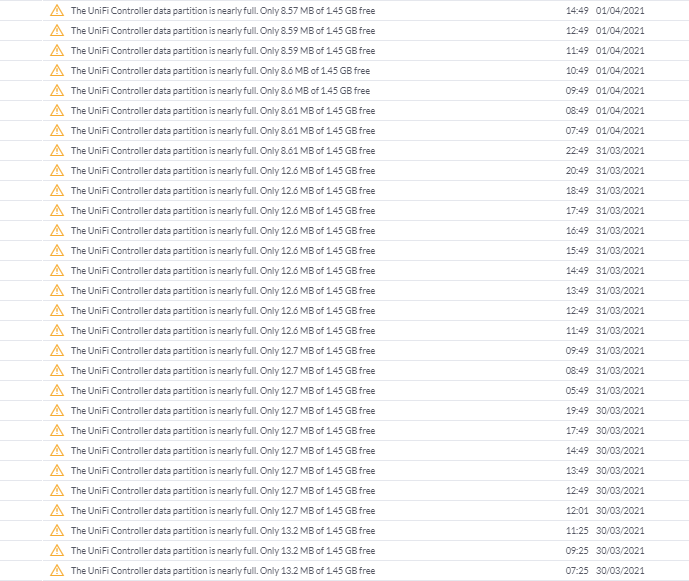Select the 17:49 31/03/2021 timestamp
This screenshot has width=689, height=581.
[577, 210]
